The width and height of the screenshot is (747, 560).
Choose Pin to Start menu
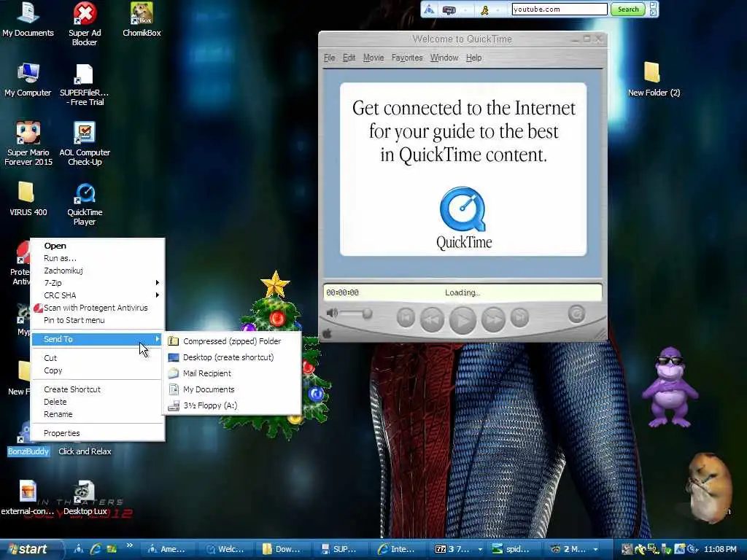tap(98, 320)
